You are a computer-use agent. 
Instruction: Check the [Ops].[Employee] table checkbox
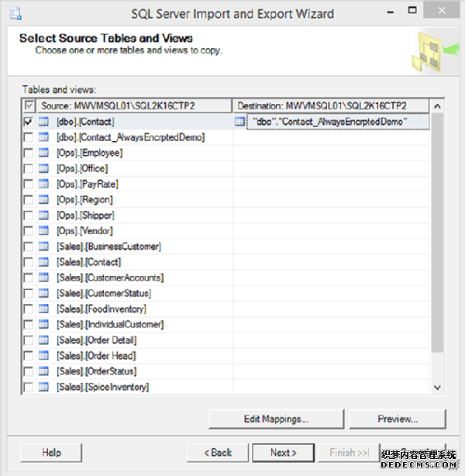point(28,153)
